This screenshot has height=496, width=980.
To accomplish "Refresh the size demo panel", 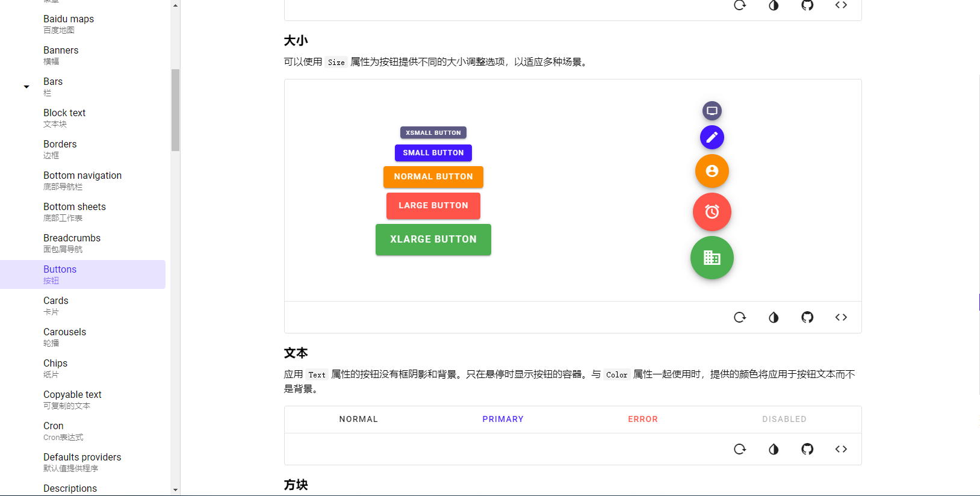I will coord(740,317).
